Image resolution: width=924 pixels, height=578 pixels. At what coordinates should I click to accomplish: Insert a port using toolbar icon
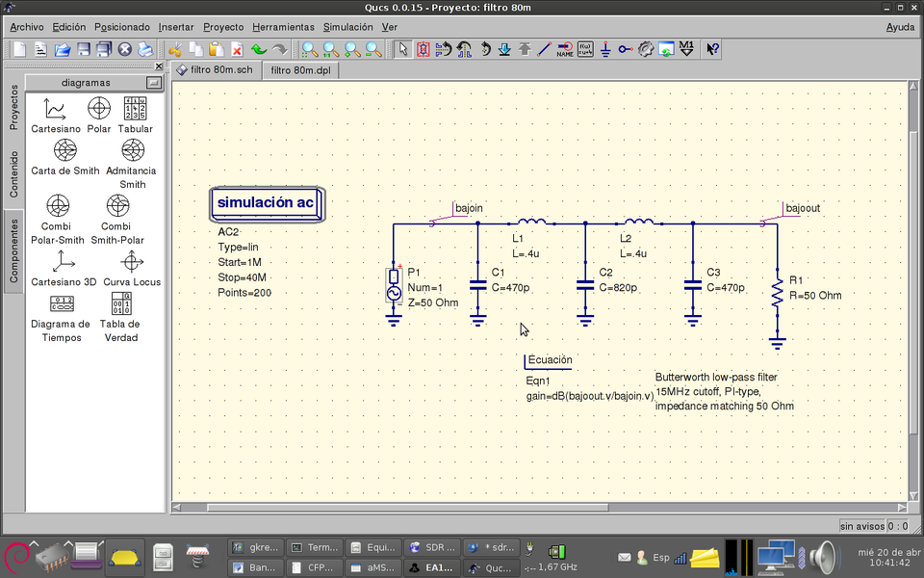(626, 48)
